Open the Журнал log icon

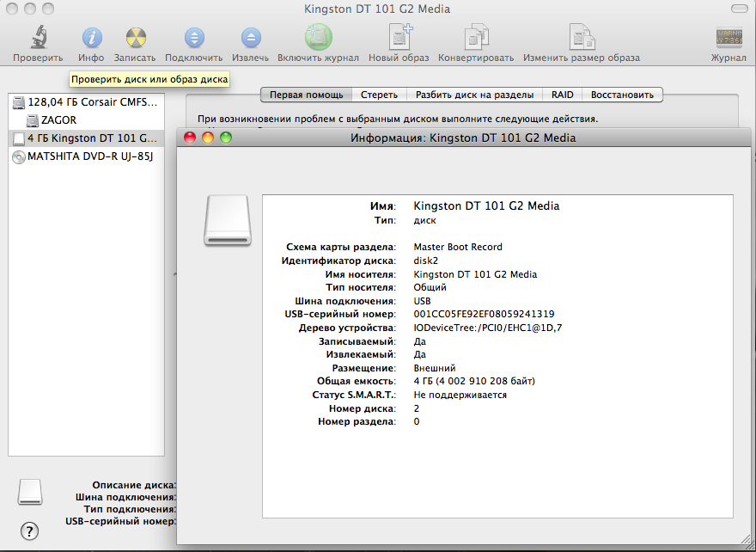729,37
